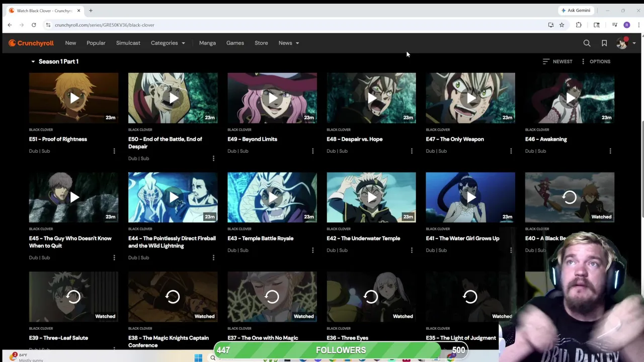This screenshot has width=644, height=362.
Task: Play E43 Temple Battle Royale thumbnail
Action: 272,197
